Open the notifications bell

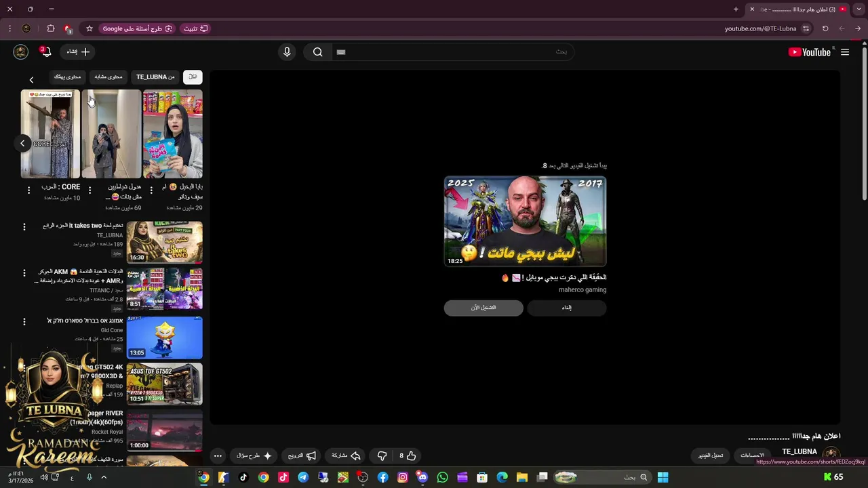[x=45, y=52]
